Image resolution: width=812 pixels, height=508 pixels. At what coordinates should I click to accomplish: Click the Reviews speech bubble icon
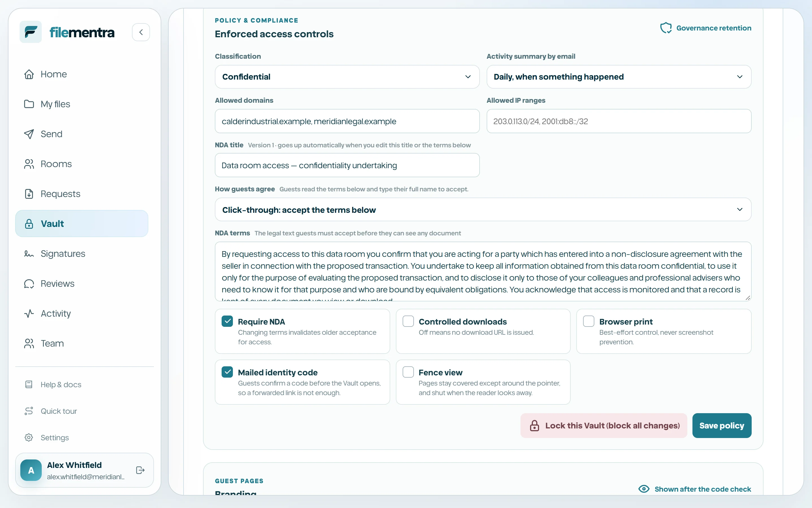[x=29, y=284]
